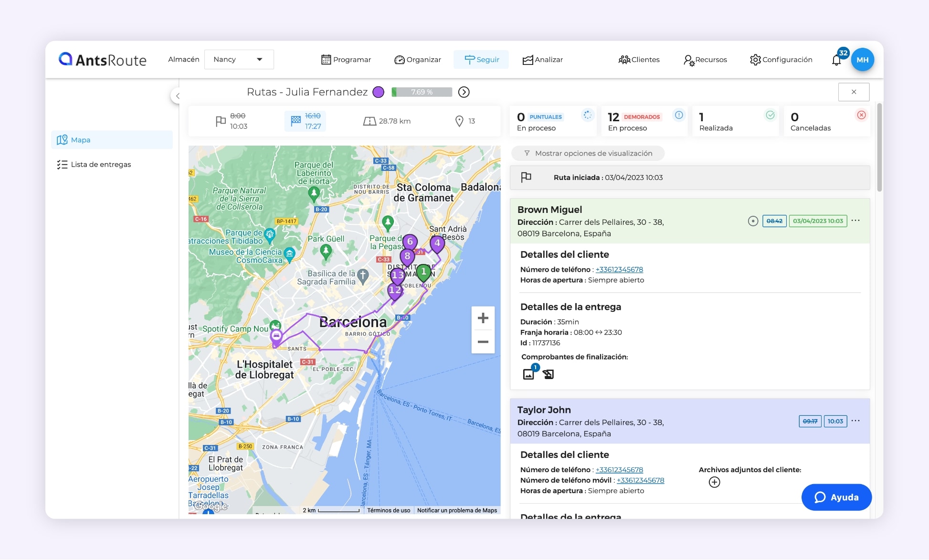Viewport: 929px width, 560px height.
Task: Zoom out on the map
Action: click(x=483, y=342)
